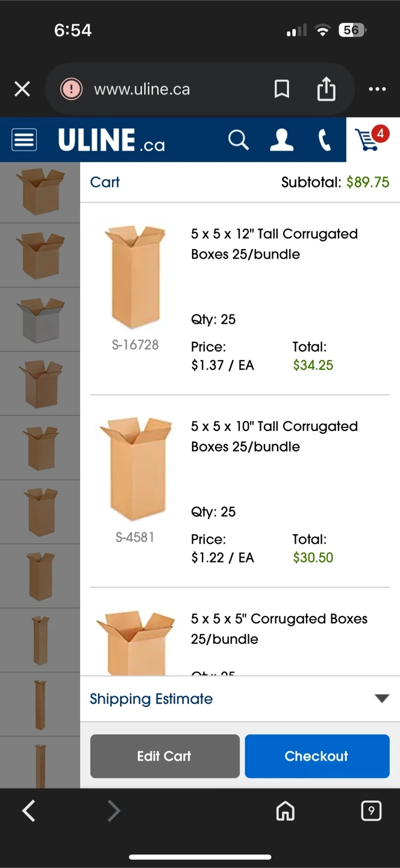Expand the Shipping Estimate section

click(x=151, y=699)
